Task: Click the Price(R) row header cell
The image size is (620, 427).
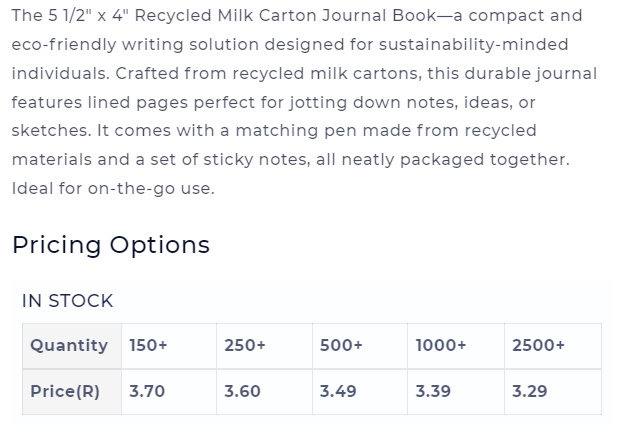Action: (72, 392)
